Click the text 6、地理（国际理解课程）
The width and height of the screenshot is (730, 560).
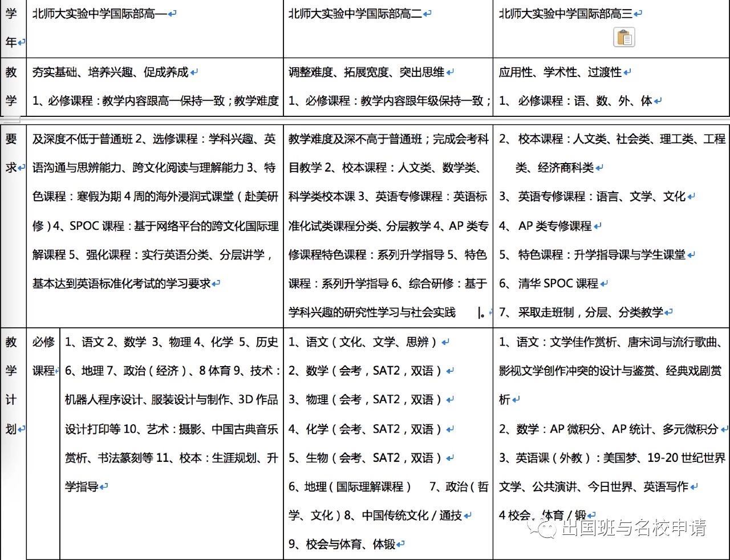click(x=351, y=486)
